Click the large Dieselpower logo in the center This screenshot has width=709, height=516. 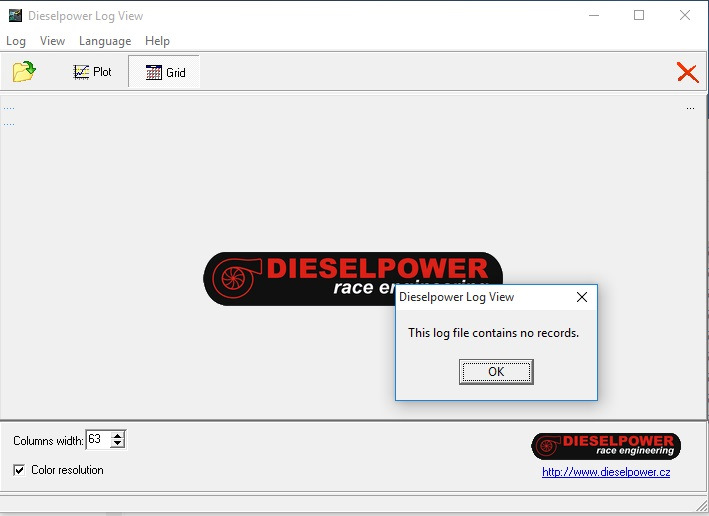tap(300, 277)
